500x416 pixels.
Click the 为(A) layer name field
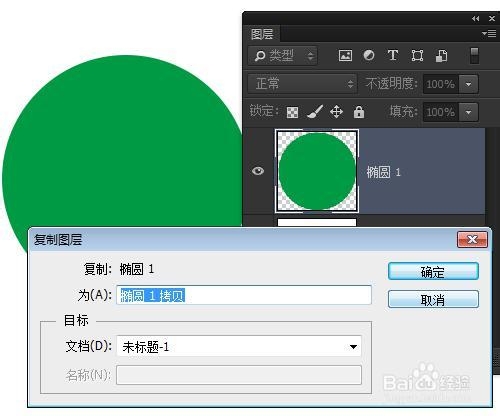tap(244, 295)
